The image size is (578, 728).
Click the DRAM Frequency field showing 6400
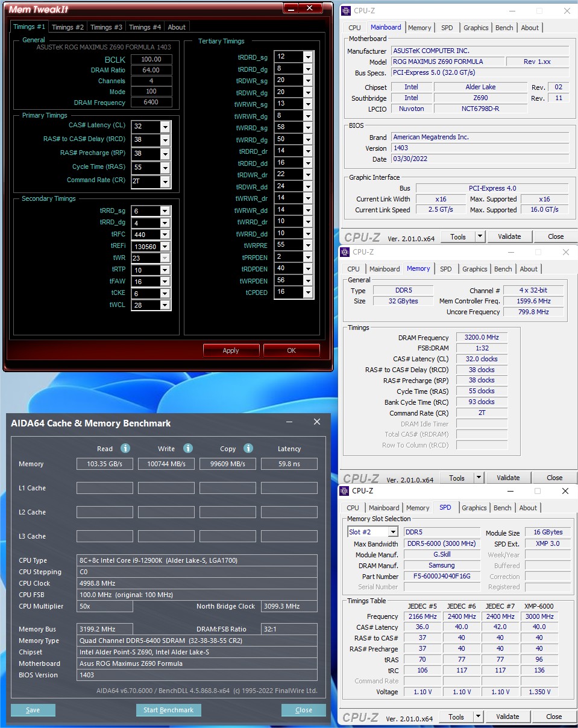click(151, 103)
